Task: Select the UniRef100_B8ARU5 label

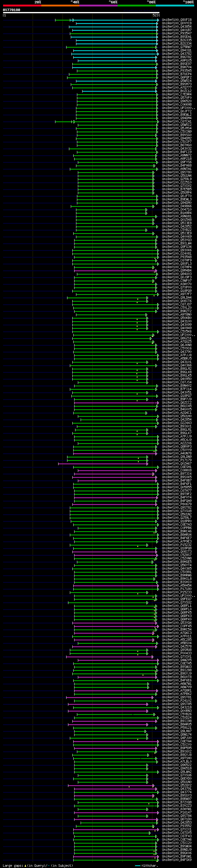Action: [x=176, y=724]
